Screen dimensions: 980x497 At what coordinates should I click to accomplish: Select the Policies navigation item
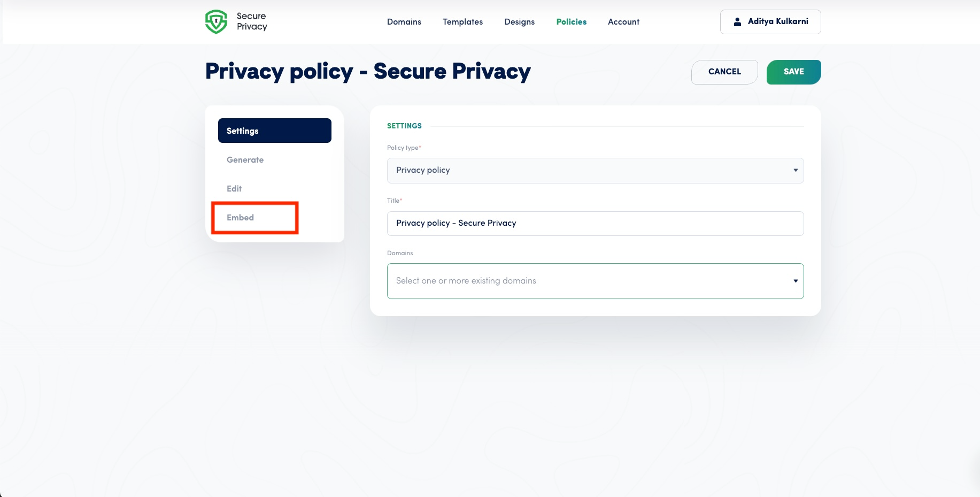pos(571,22)
